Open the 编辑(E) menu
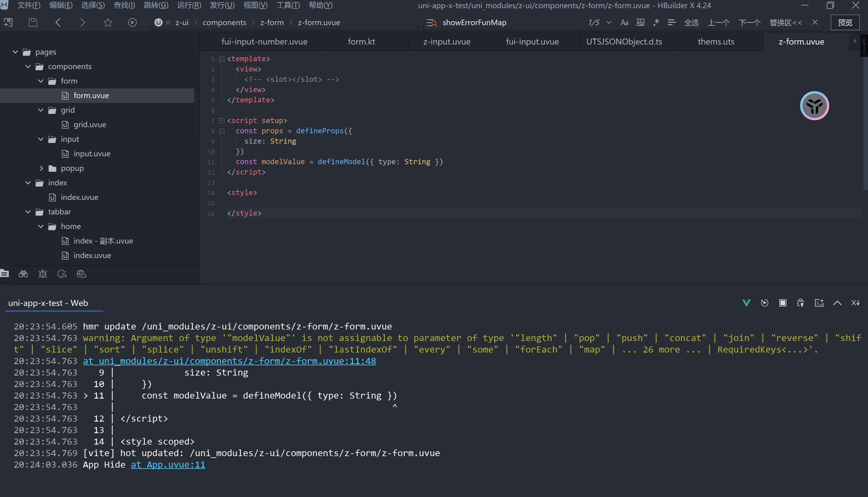Viewport: 868px width, 497px height. (x=61, y=5)
